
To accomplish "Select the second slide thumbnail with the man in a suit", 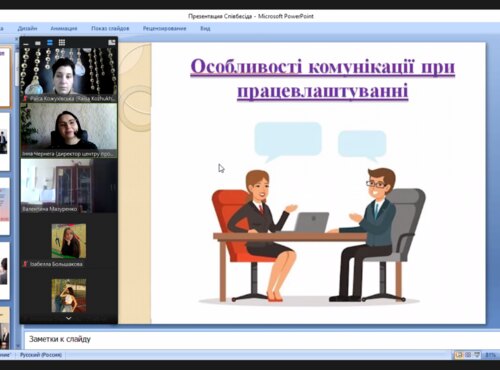I will tap(4, 142).
